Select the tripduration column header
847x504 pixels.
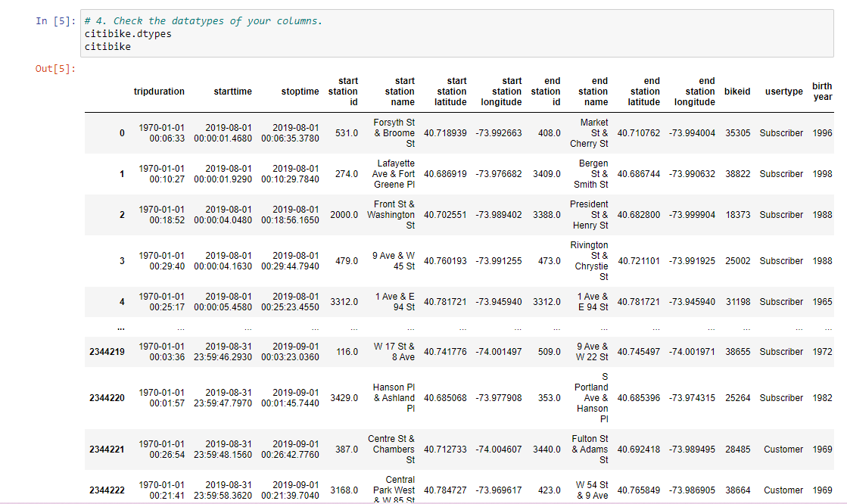tap(159, 91)
